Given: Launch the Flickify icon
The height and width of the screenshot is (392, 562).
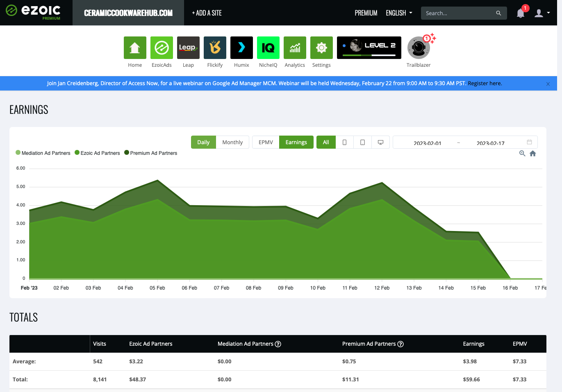Looking at the screenshot, I should pos(215,48).
